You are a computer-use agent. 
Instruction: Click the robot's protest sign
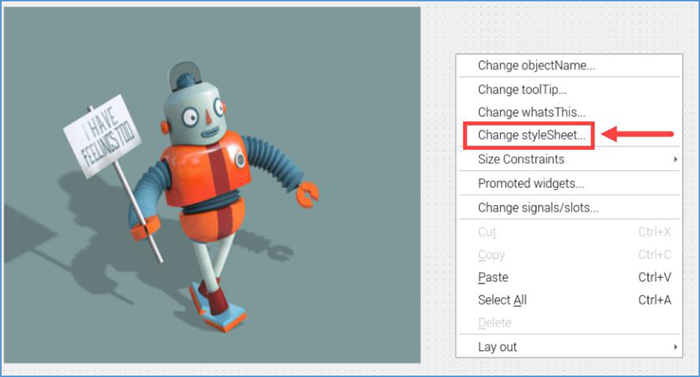[102, 136]
